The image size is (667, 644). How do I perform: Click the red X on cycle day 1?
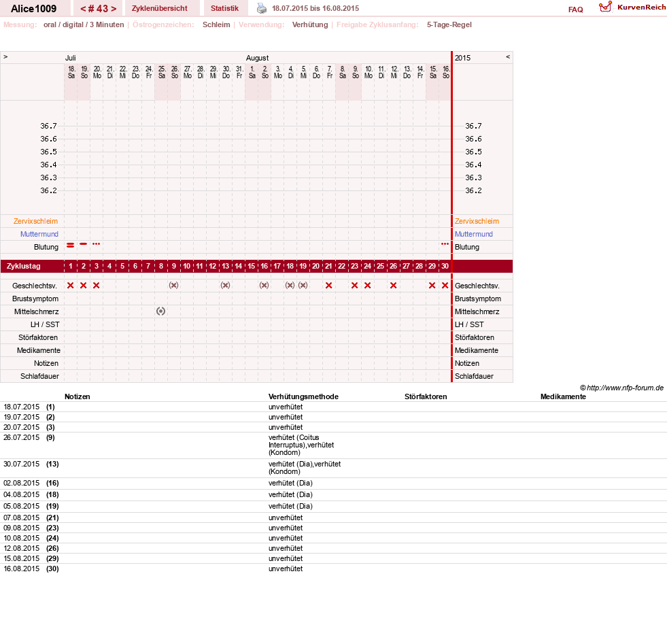click(x=71, y=286)
